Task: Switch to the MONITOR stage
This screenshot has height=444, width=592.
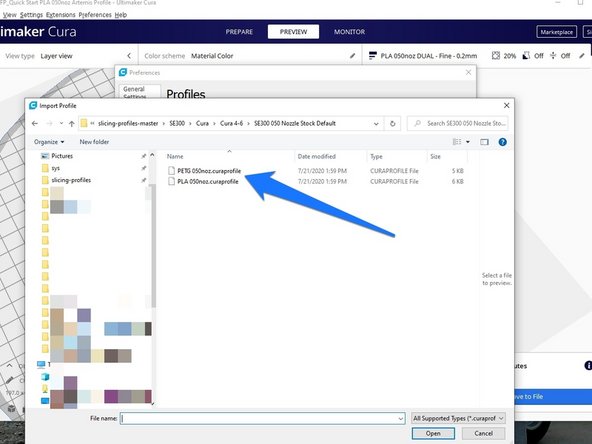Action: tap(349, 32)
